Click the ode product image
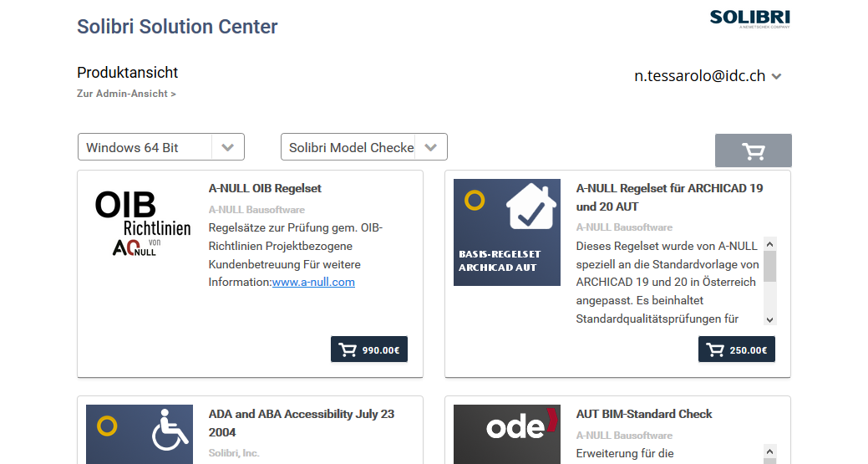Screen dimensions: 868x464 507,434
